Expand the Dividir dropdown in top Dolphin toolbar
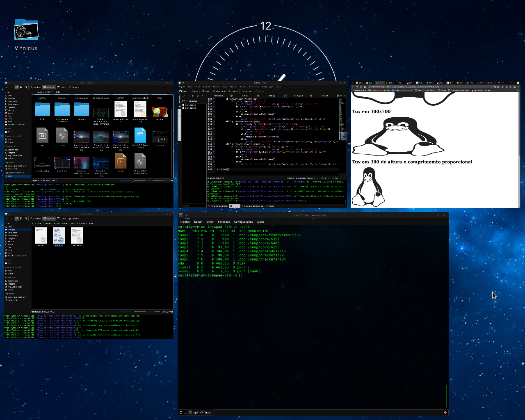This screenshot has width=525, height=420. point(62,87)
